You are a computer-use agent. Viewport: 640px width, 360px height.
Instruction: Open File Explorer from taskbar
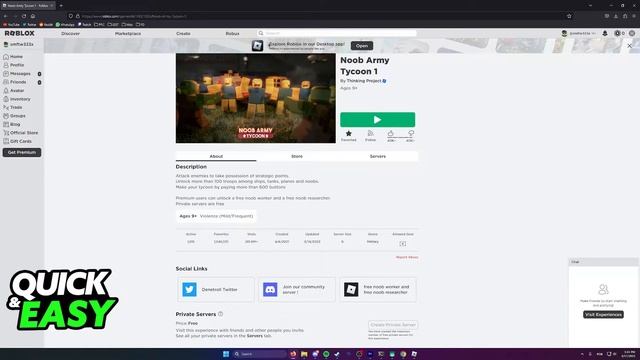pyautogui.click(x=304, y=354)
